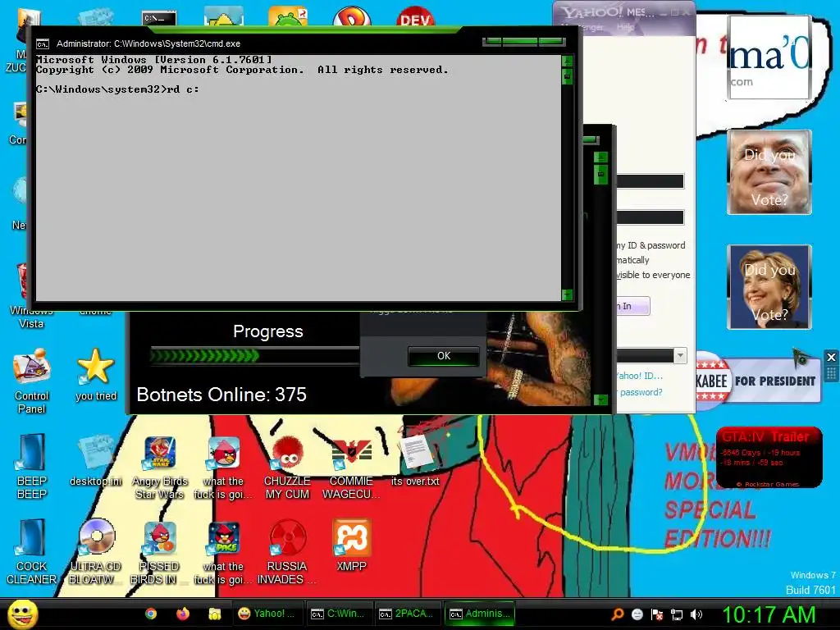Launch Chrome from the taskbar
The image size is (840, 630).
click(x=151, y=614)
